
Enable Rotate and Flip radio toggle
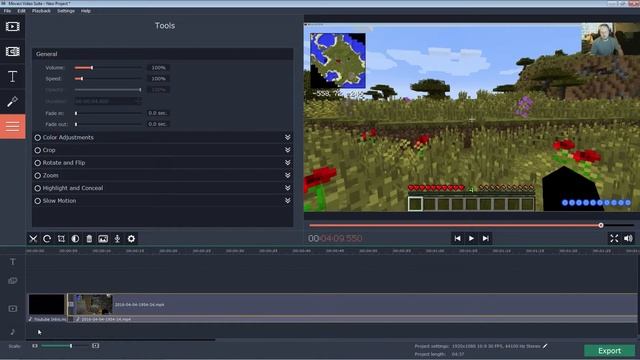(38, 163)
